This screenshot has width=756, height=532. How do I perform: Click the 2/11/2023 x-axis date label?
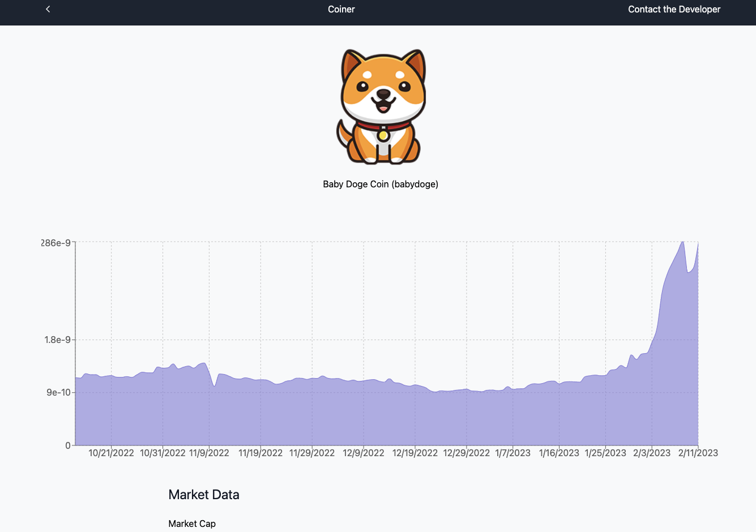(698, 453)
